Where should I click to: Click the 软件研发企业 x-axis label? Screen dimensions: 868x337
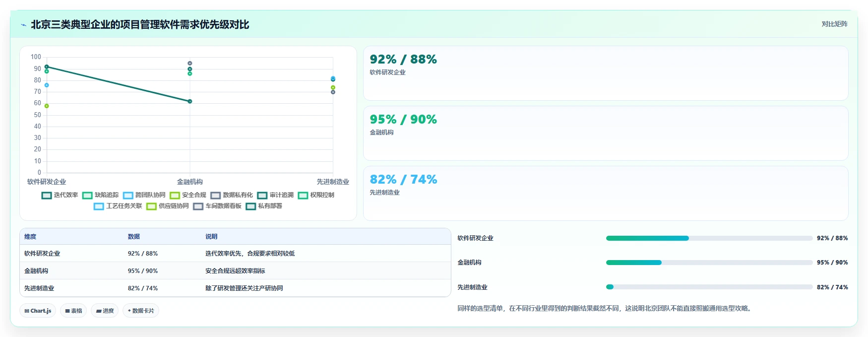point(47,182)
